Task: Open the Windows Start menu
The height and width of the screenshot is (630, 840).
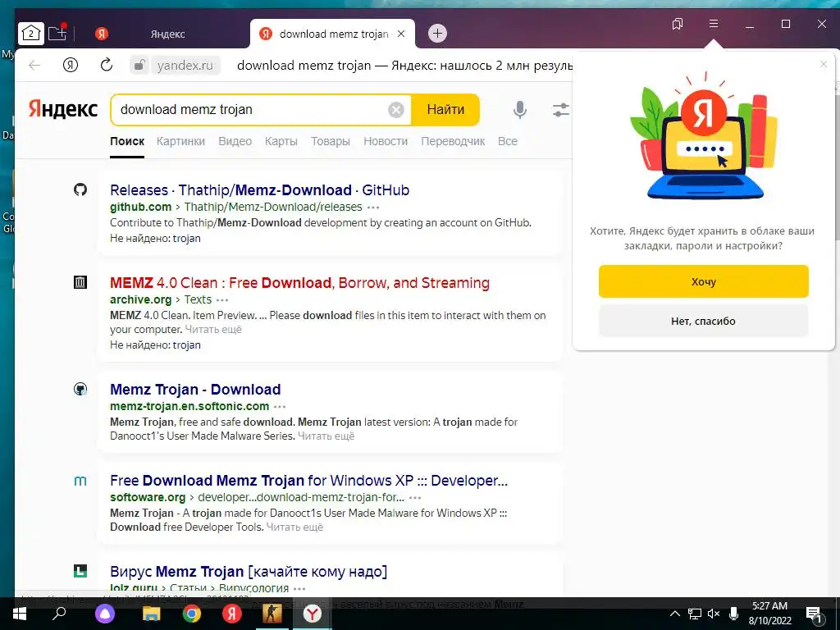Action: (x=20, y=614)
